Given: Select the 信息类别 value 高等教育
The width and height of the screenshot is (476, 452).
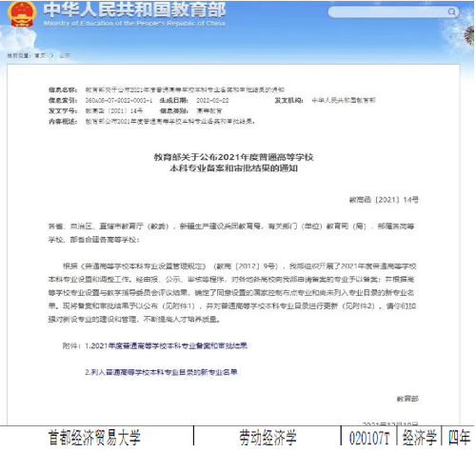Looking at the screenshot, I should click(x=209, y=111).
